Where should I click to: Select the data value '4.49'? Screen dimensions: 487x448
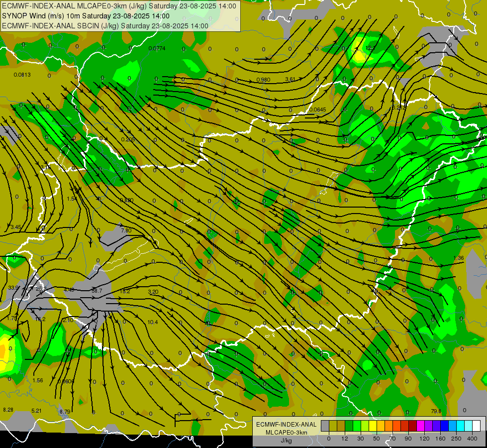69,290
